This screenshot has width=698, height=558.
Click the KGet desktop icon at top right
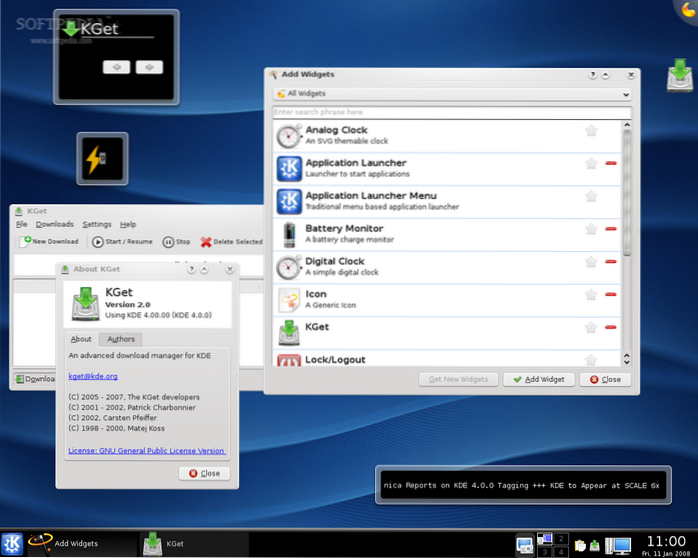[680, 77]
